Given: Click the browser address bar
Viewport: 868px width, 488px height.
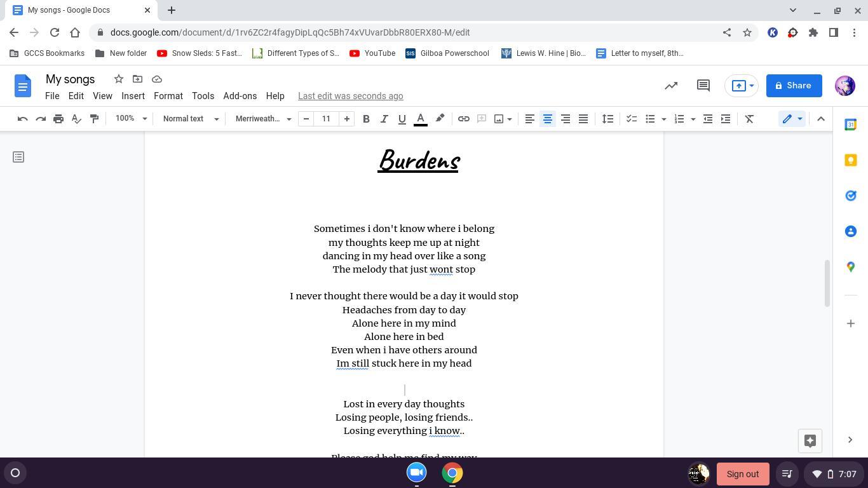Looking at the screenshot, I should tap(407, 32).
